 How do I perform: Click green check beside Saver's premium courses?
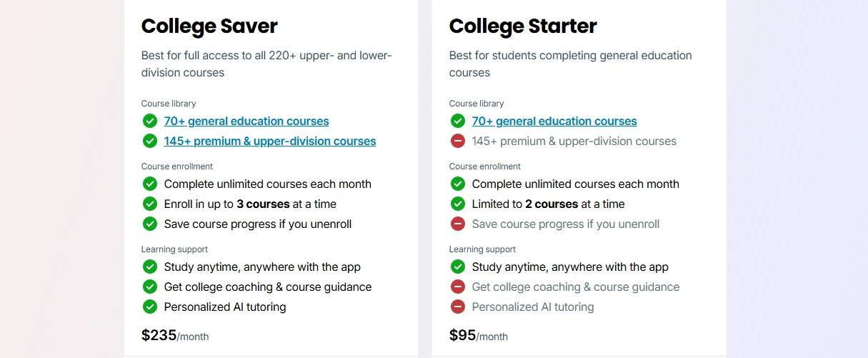(150, 141)
